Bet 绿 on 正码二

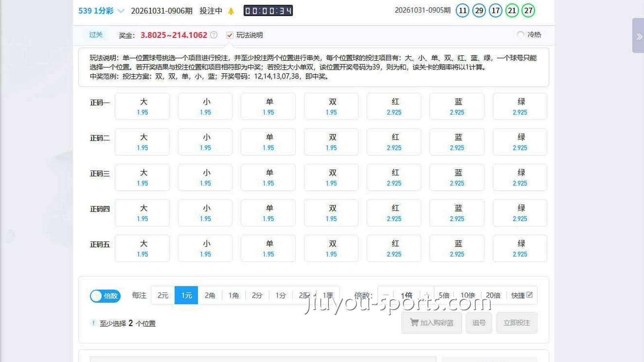pos(520,142)
